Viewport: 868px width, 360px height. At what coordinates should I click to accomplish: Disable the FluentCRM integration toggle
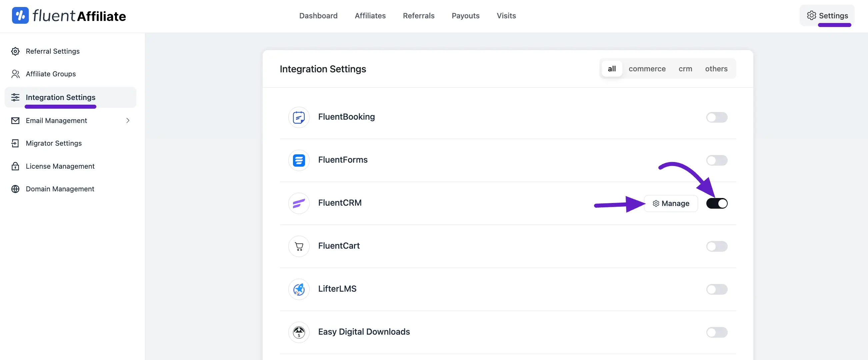[717, 203]
